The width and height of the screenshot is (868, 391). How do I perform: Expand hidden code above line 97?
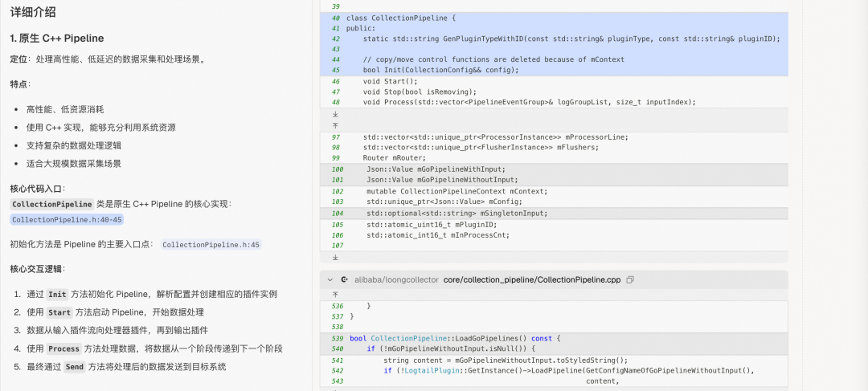pyautogui.click(x=335, y=125)
